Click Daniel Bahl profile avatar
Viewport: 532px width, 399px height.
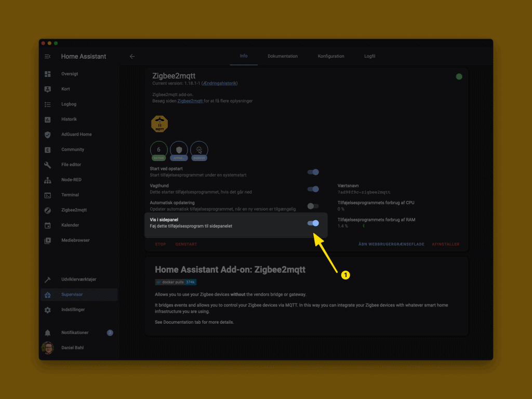[47, 348]
